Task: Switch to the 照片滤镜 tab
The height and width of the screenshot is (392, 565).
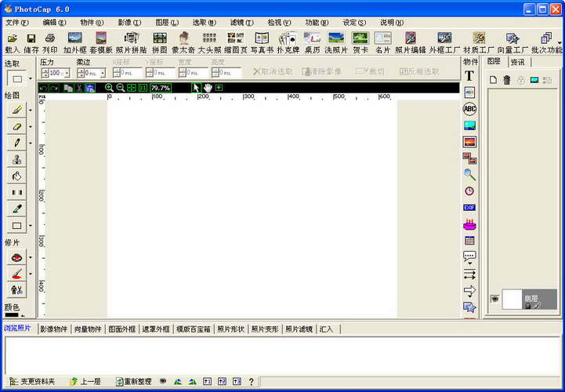Action: [299, 329]
